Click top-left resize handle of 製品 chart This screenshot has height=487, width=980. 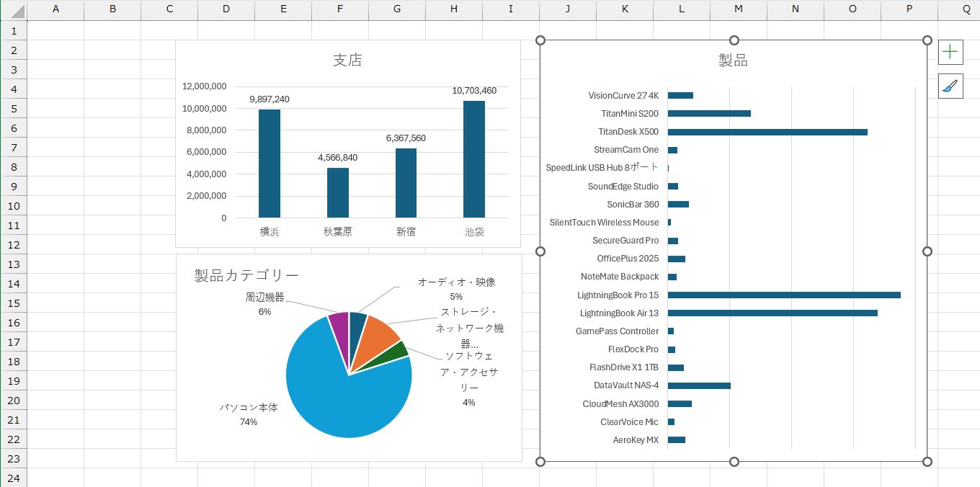click(x=540, y=40)
